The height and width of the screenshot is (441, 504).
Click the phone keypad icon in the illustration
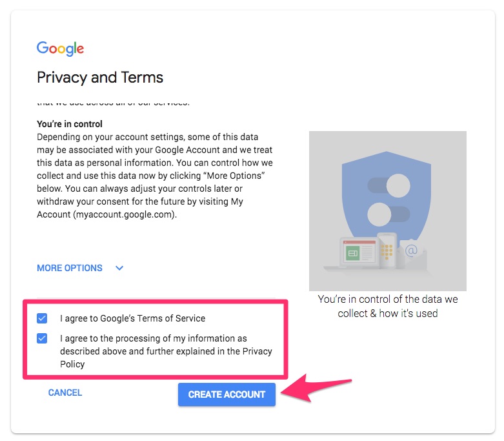click(387, 248)
